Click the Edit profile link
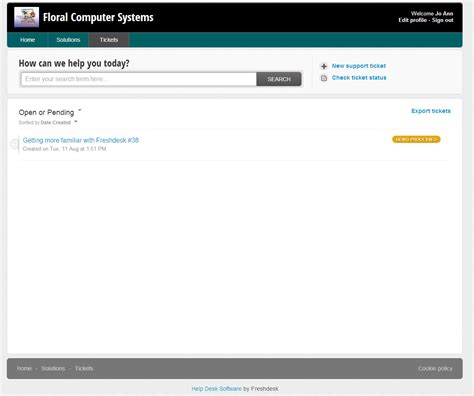474x396 pixels. (x=412, y=20)
